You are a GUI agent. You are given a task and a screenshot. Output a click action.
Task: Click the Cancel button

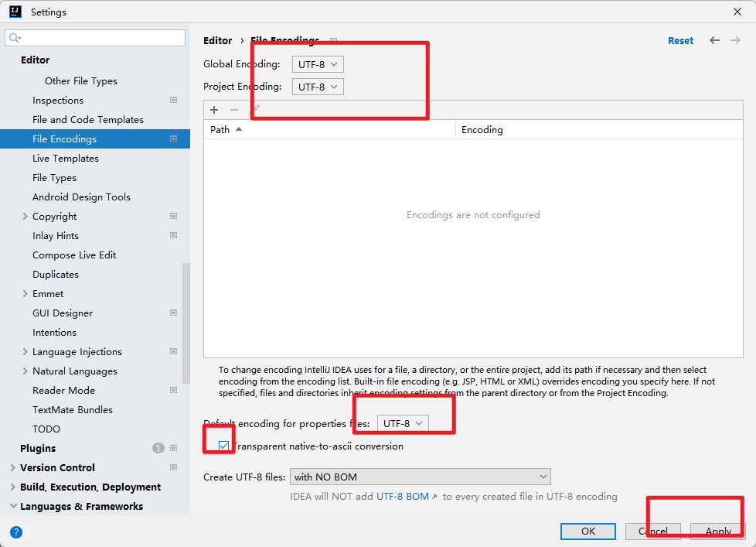click(653, 531)
